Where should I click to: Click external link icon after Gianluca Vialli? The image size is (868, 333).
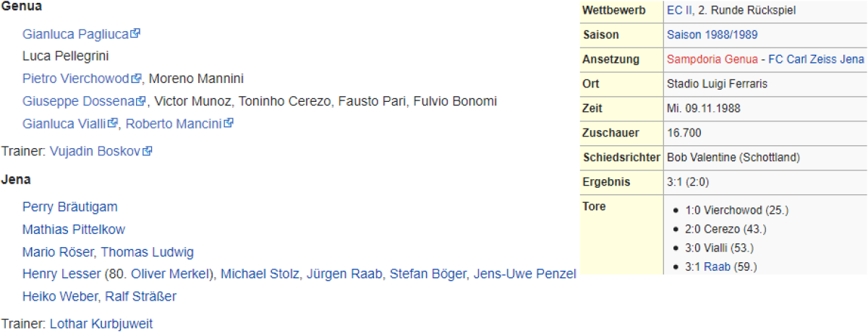coord(113,123)
